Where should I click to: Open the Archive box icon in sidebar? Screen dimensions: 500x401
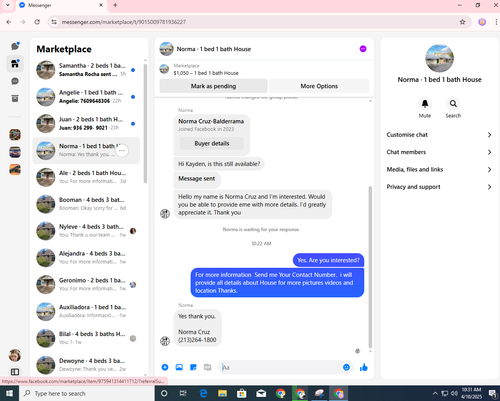tap(15, 98)
